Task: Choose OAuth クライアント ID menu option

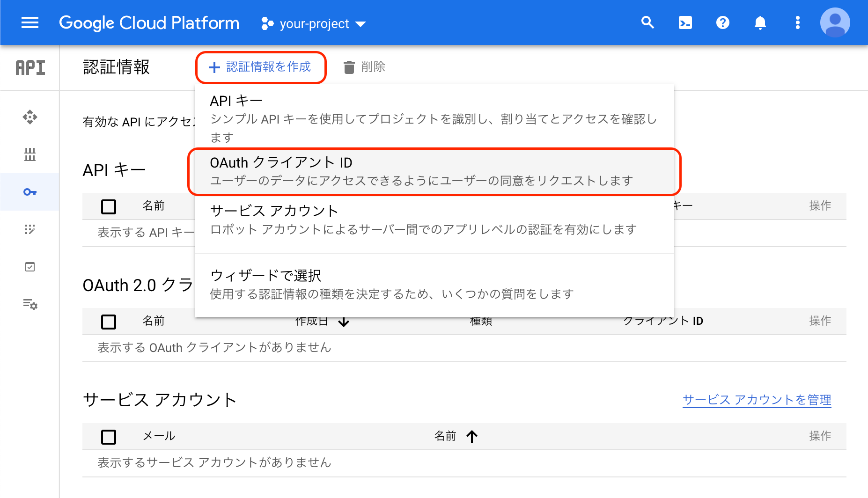Action: (434, 171)
